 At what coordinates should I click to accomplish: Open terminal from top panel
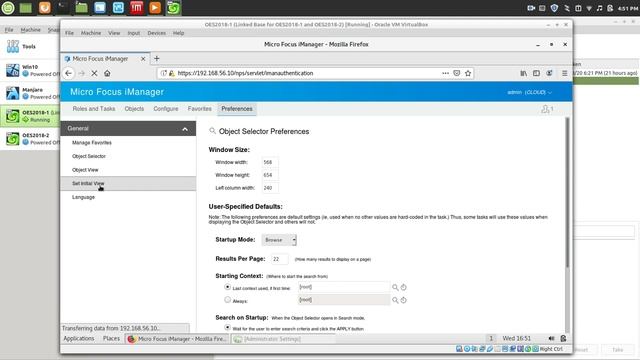pos(62,8)
